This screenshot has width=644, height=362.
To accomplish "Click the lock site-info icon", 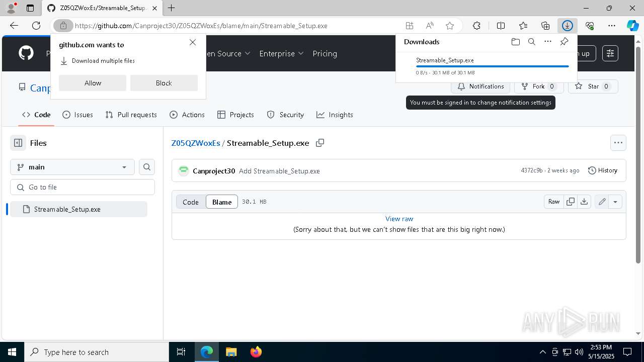I will point(63,26).
